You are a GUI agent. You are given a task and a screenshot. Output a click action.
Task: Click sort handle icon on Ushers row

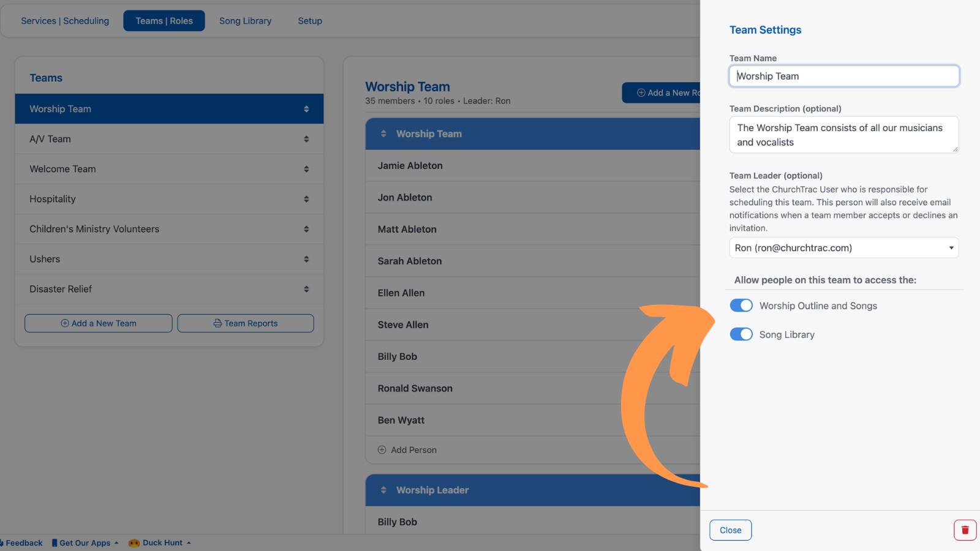pos(306,259)
